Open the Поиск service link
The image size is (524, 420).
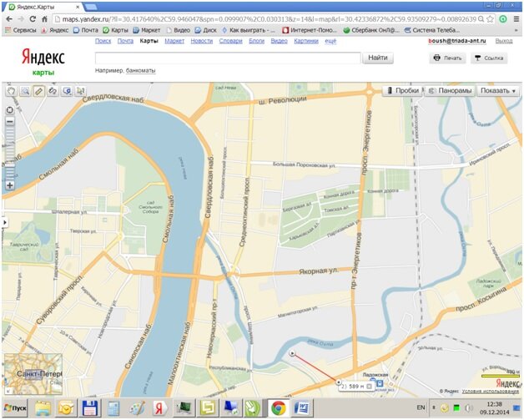(103, 41)
